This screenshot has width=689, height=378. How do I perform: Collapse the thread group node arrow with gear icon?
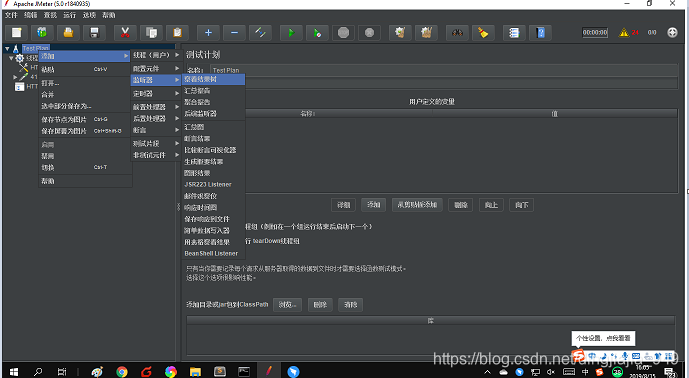12,58
